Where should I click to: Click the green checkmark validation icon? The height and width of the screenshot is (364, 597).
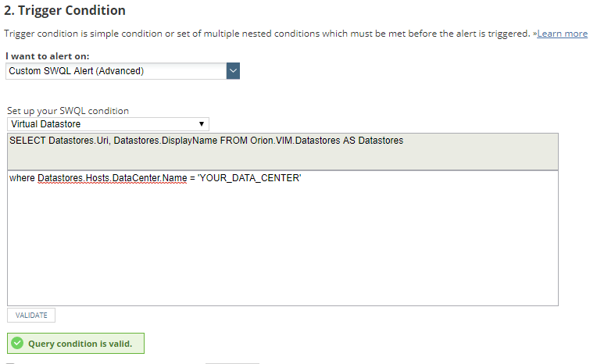(17, 344)
